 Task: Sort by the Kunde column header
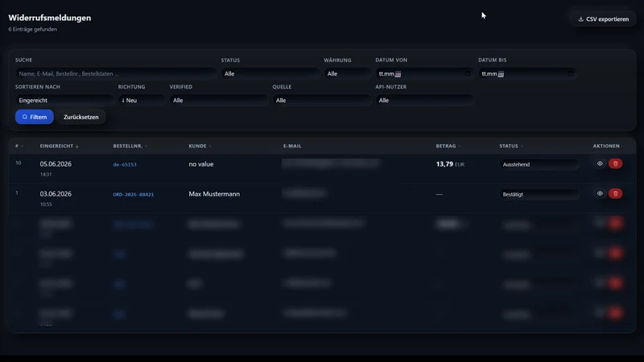200,146
